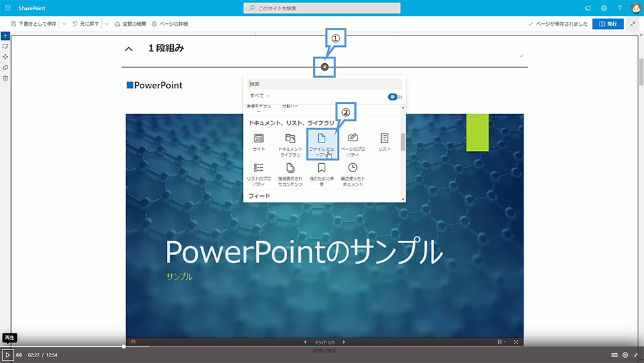
Task: Click the video progress bar handle
Action: (124, 346)
